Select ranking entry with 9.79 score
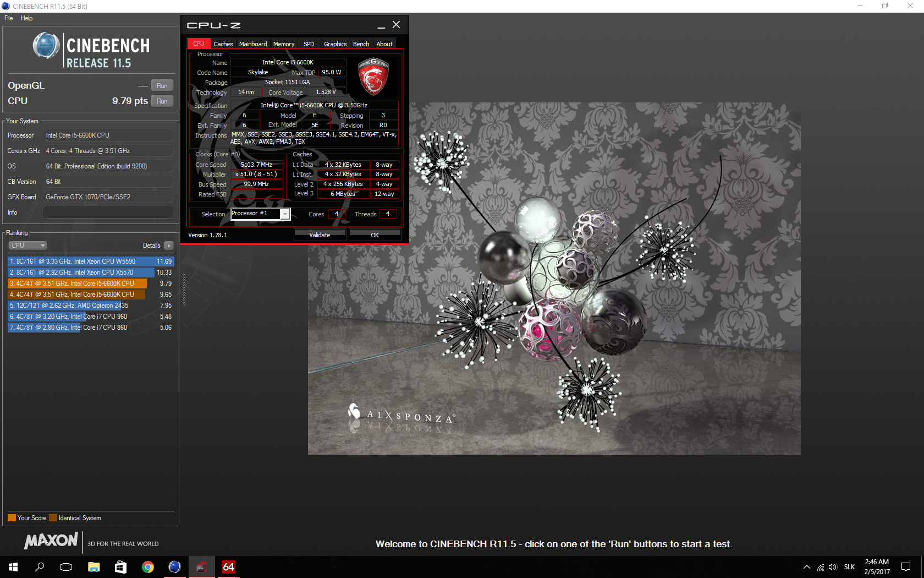Image resolution: width=924 pixels, height=578 pixels. click(x=91, y=283)
